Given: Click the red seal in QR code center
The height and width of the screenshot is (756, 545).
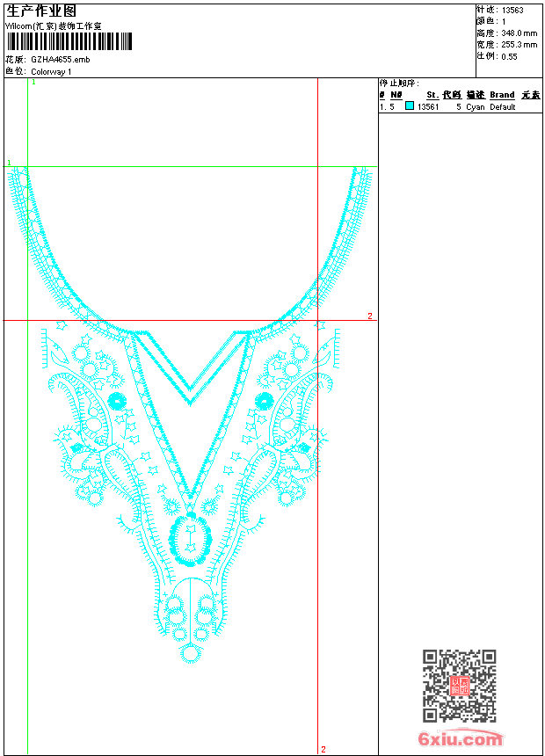Looking at the screenshot, I should 459,687.
